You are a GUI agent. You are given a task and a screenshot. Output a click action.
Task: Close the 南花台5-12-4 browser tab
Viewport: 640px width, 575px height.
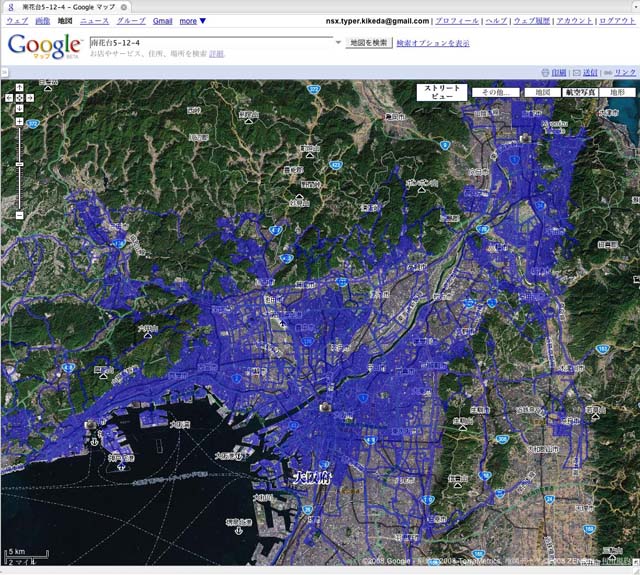tap(124, 7)
